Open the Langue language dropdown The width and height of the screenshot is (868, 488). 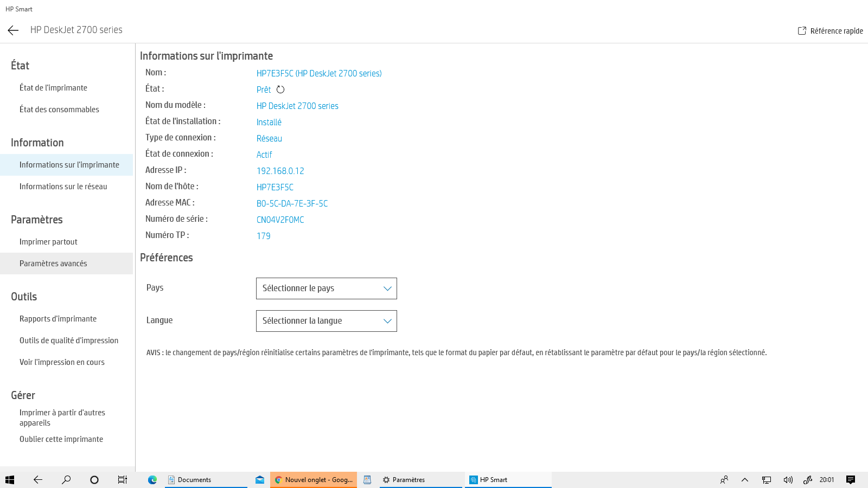tap(327, 321)
